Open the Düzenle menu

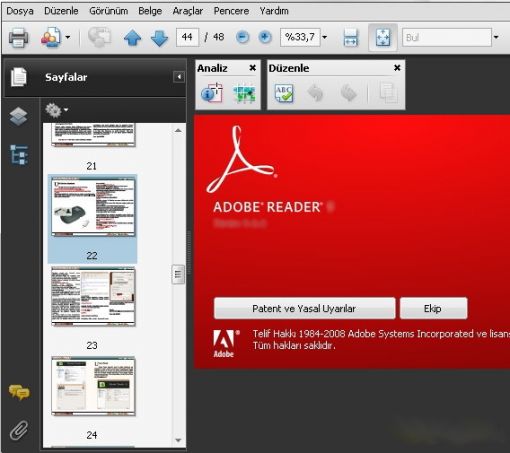tap(61, 11)
